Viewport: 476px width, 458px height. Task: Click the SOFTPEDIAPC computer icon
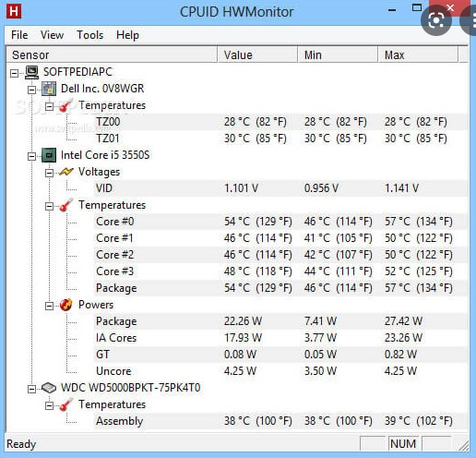pos(31,72)
